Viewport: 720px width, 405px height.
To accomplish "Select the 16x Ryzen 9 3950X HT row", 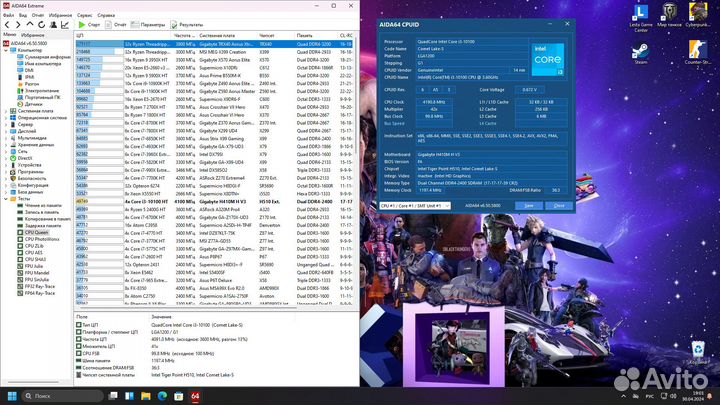I will [214, 60].
